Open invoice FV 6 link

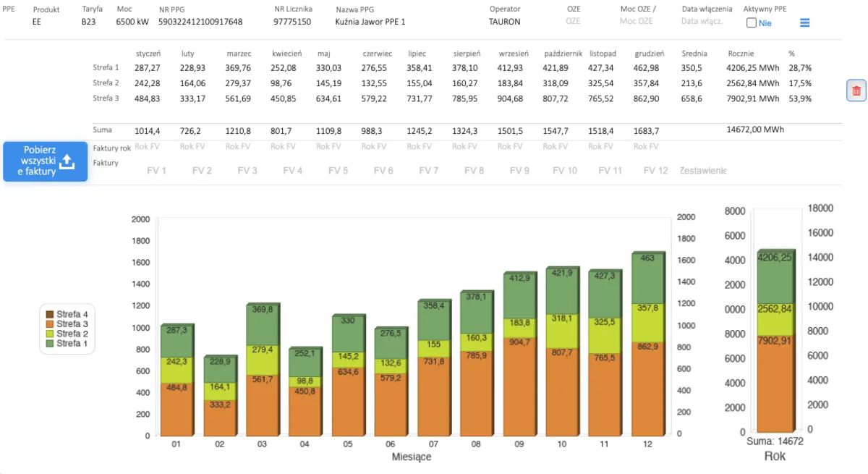point(383,171)
